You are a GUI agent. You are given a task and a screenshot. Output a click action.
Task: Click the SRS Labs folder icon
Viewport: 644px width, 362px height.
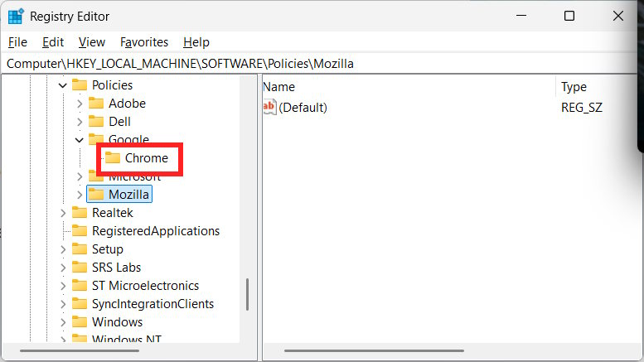80,268
